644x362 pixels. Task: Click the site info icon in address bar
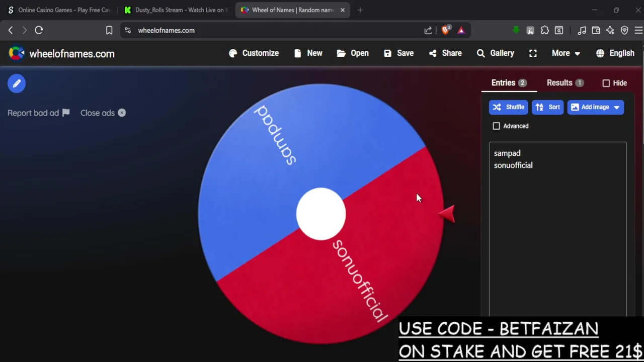[x=128, y=30]
